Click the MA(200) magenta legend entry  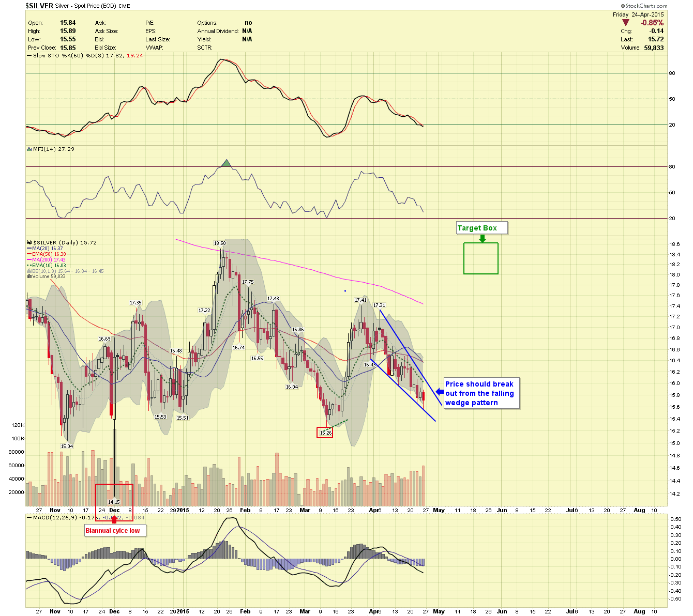(46, 260)
